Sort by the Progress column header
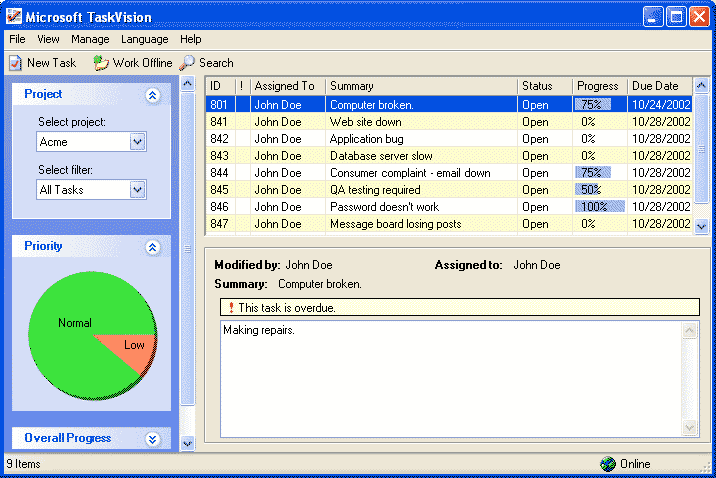Screen dimensions: 716x478 pos(600,86)
